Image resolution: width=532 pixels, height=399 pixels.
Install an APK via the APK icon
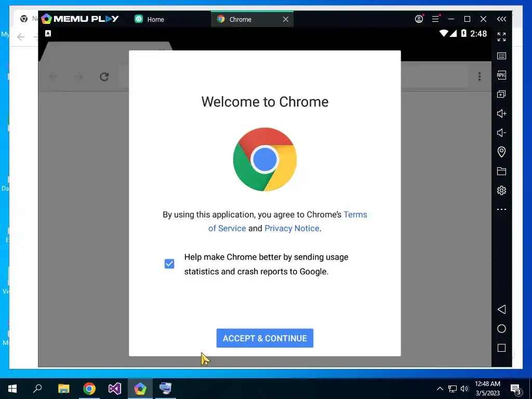501,75
